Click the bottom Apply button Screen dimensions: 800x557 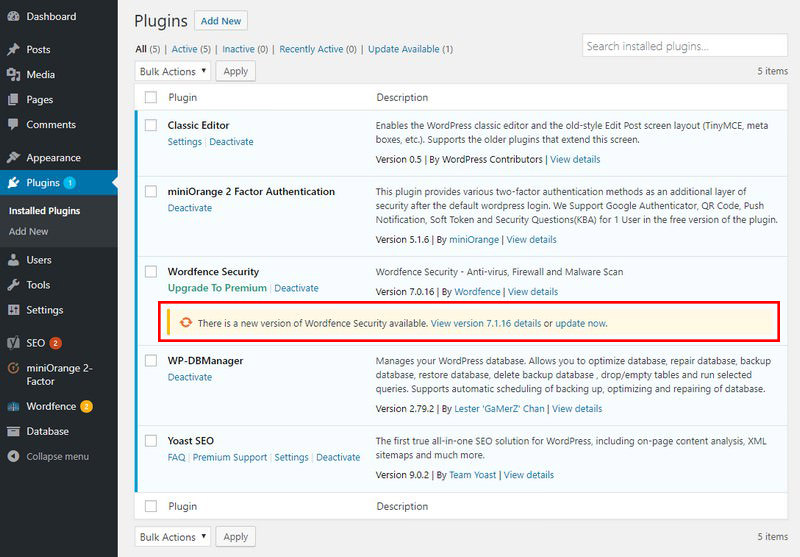tap(236, 537)
